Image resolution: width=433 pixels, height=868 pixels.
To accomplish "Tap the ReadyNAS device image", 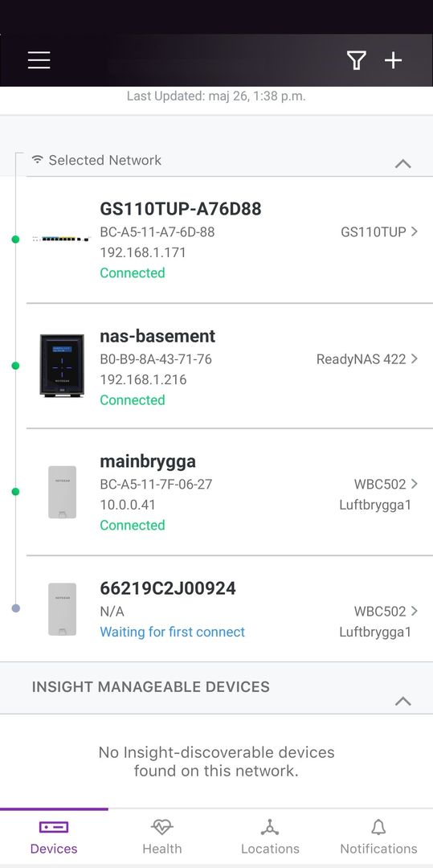I will (62, 366).
